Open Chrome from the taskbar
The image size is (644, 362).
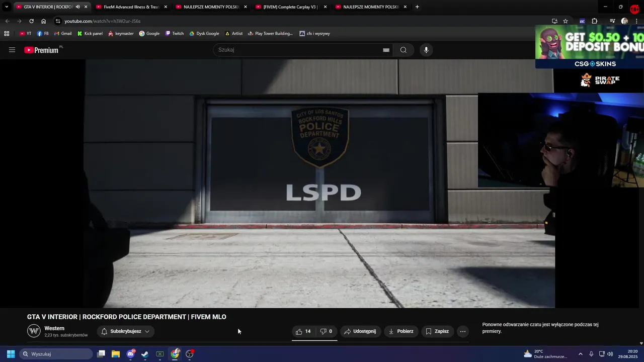[x=175, y=354]
